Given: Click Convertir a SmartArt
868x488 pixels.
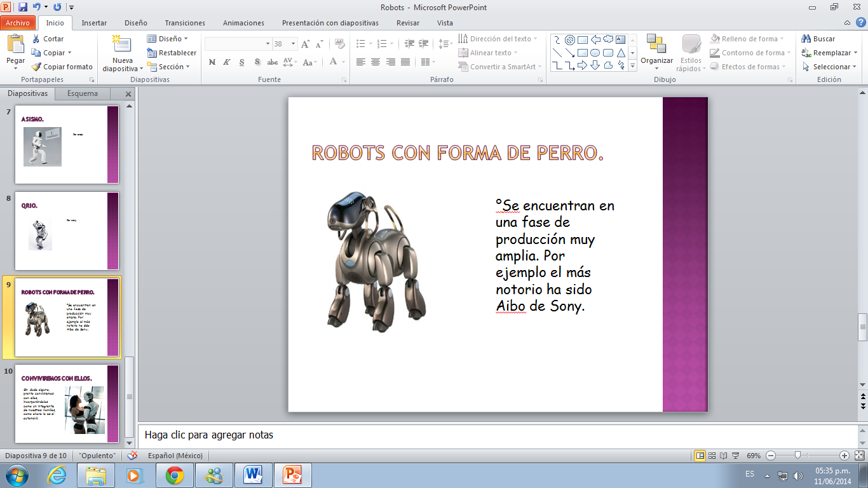Looking at the screenshot, I should pos(501,67).
